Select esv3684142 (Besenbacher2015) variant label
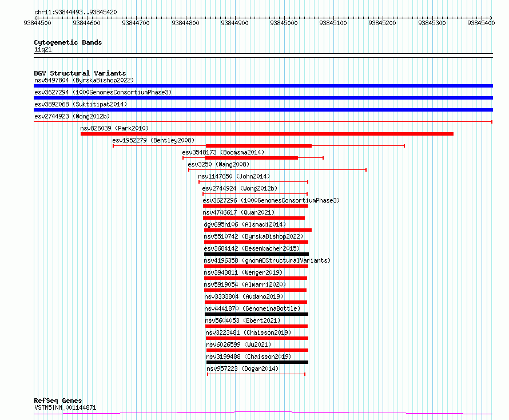Viewport: 509px width, 420px height. (x=252, y=248)
